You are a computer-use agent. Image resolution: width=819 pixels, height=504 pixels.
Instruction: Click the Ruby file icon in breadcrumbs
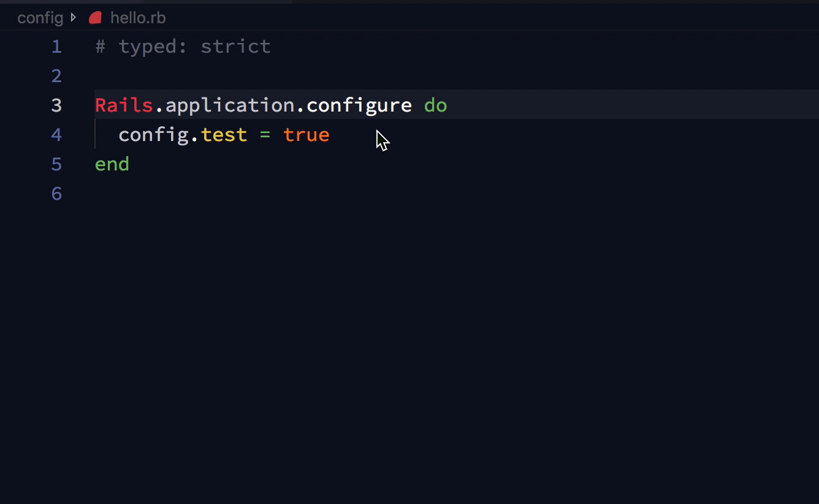point(95,18)
